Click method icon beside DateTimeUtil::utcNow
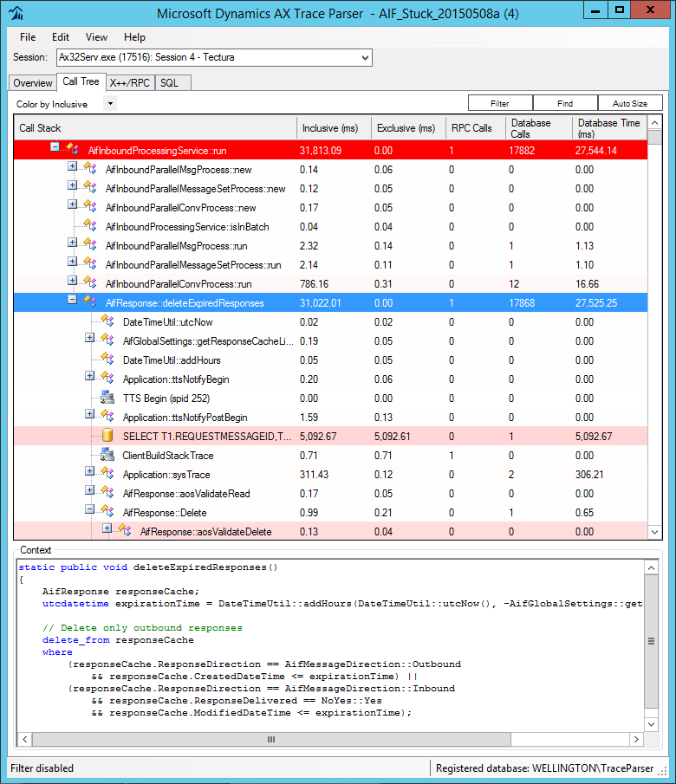Viewport: 676px width, 784px height. pyautogui.click(x=107, y=321)
